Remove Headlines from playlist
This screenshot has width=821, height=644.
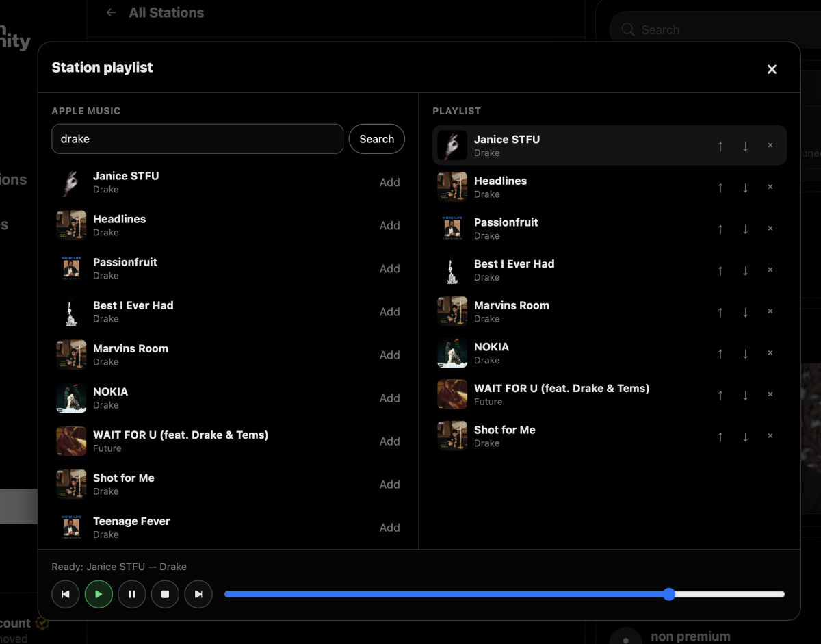coord(770,188)
